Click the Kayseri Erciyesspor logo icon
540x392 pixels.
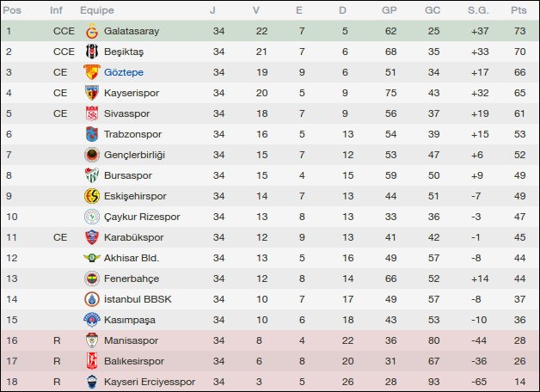click(91, 382)
